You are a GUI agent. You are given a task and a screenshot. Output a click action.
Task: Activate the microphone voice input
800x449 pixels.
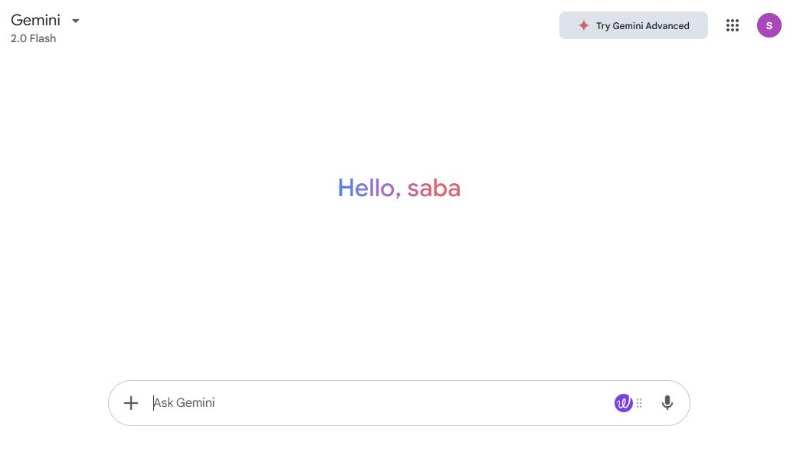tap(667, 403)
